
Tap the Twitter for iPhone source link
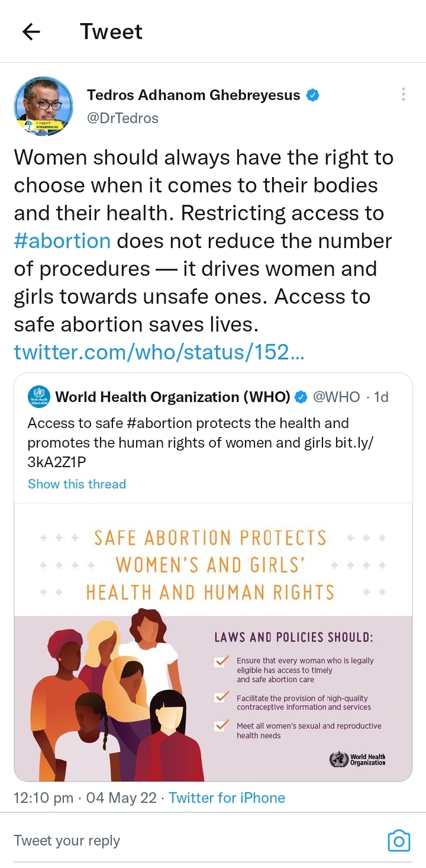point(227,798)
